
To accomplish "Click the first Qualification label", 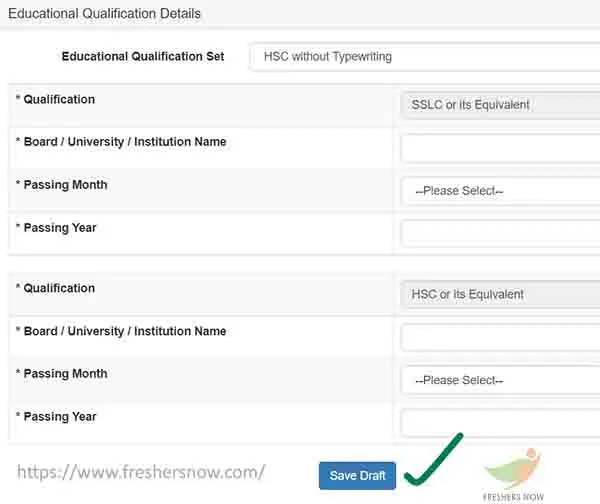I will (x=59, y=99).
